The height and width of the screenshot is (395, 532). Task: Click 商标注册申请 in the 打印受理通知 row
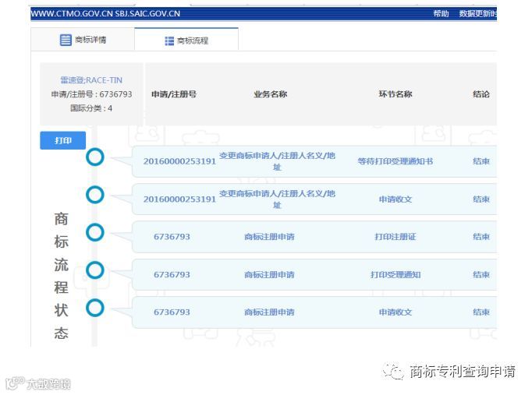click(x=269, y=275)
